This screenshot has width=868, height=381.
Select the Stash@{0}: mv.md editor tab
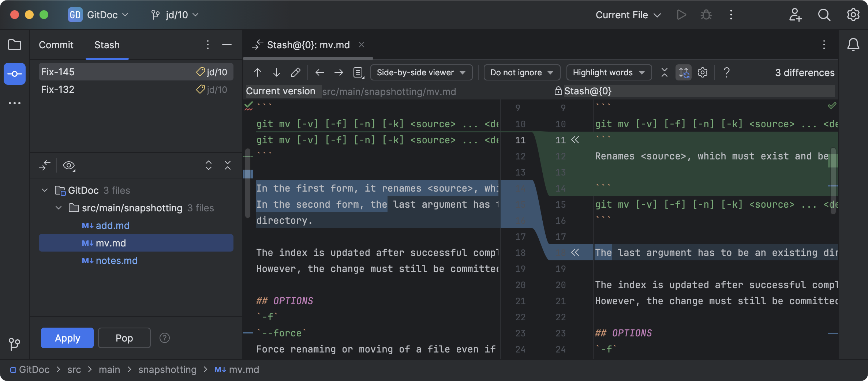(x=308, y=45)
